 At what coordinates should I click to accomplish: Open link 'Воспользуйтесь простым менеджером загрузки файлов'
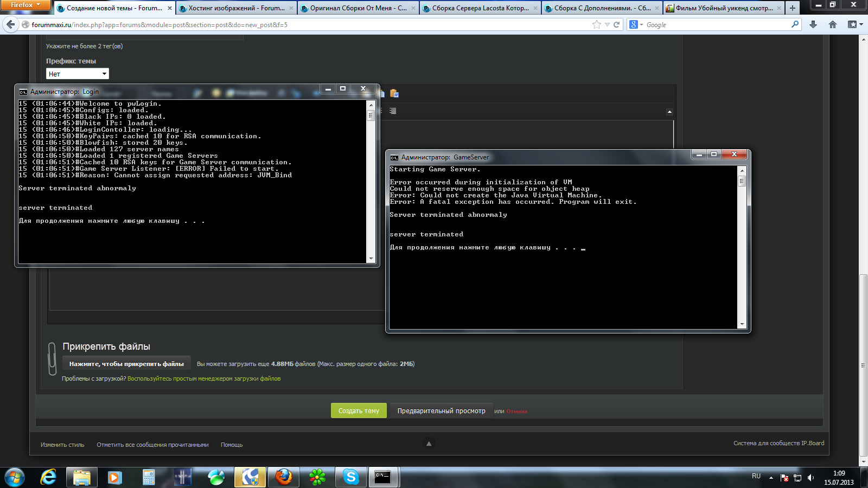[204, 378]
